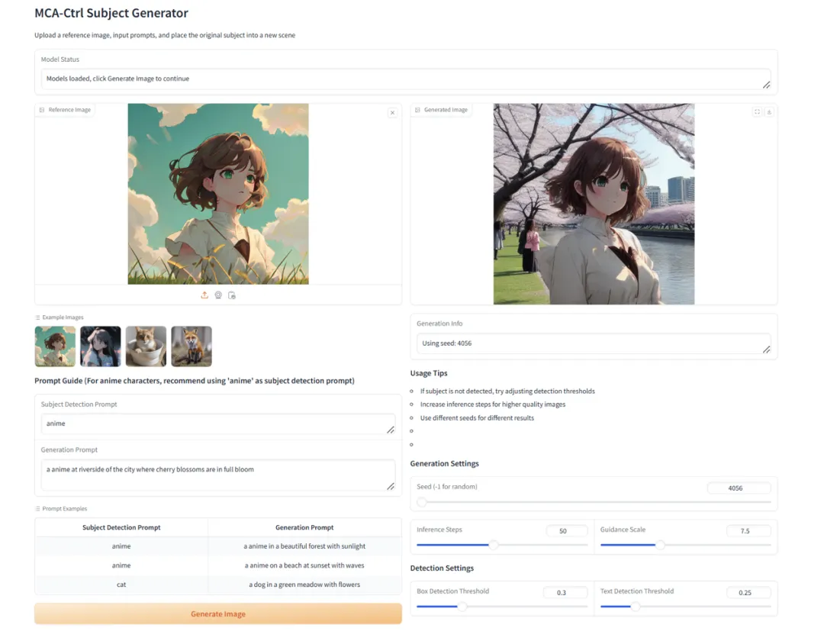Click the MCA-Ctrl Subject Generator title
This screenshot has height=644, width=824.
pyautogui.click(x=111, y=13)
